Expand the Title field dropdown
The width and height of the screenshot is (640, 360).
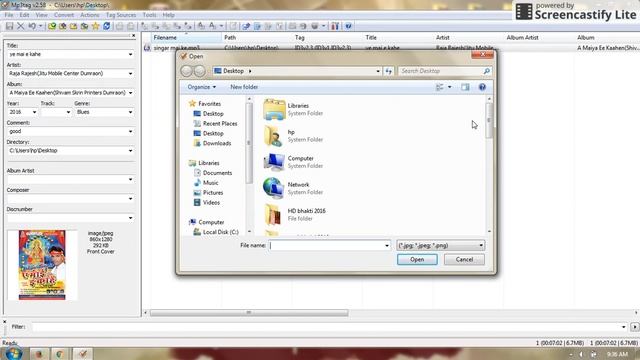(130, 54)
